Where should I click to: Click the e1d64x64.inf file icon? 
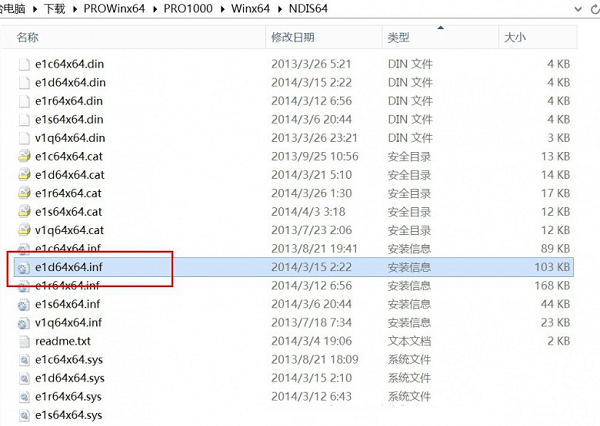(x=24, y=267)
